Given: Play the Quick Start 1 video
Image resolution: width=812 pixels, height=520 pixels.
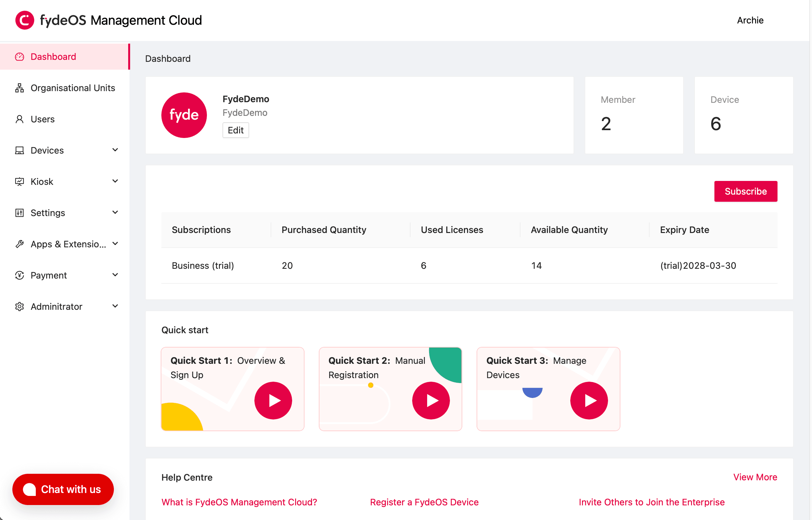Looking at the screenshot, I should tap(273, 401).
